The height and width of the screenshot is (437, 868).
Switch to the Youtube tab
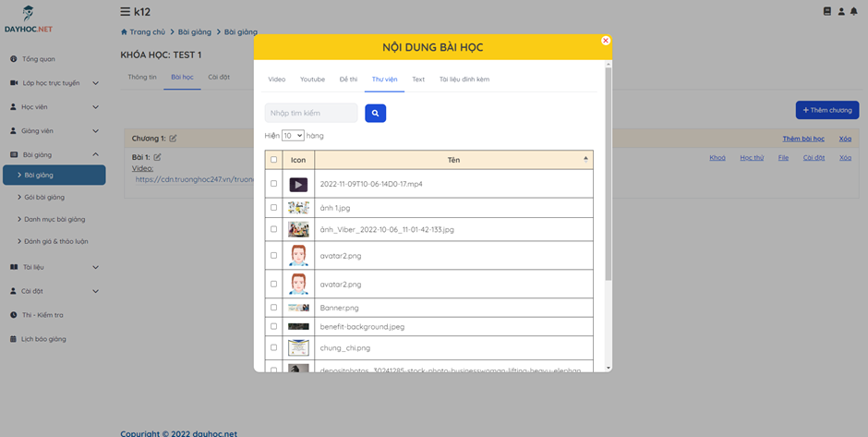(x=312, y=79)
